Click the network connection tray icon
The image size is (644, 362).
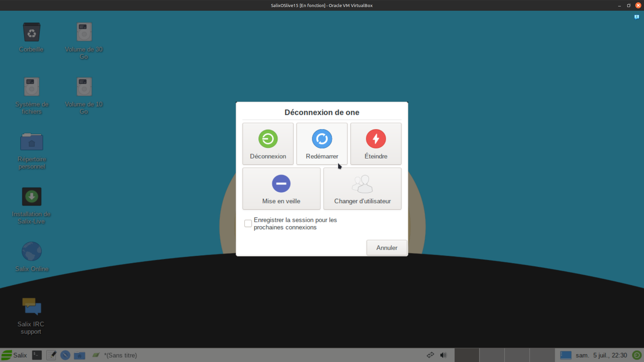(x=430, y=355)
